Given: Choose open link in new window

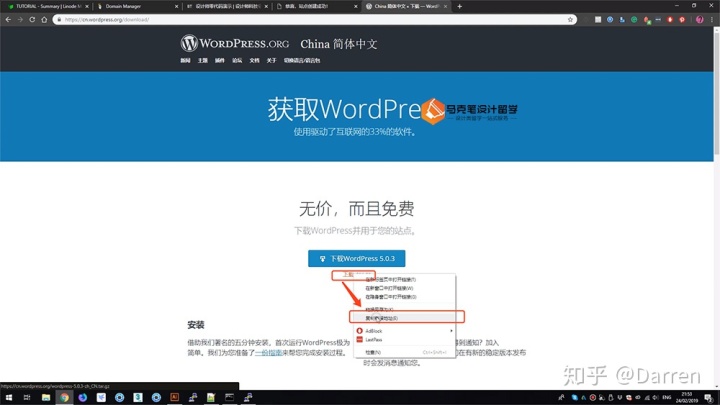Looking at the screenshot, I should 405,288.
